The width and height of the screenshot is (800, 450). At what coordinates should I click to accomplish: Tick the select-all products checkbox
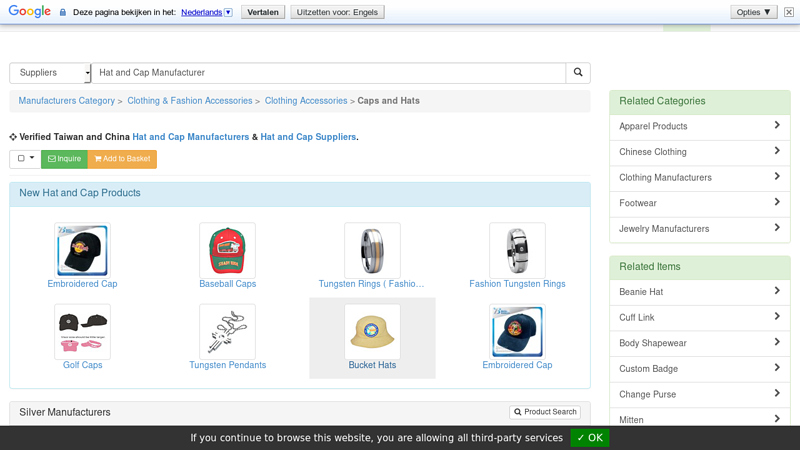point(21,158)
